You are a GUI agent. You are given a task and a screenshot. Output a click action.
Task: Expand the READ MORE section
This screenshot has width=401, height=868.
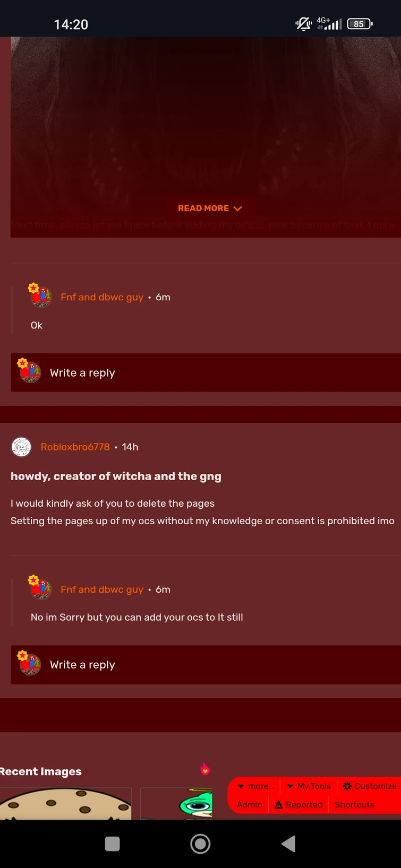click(209, 209)
